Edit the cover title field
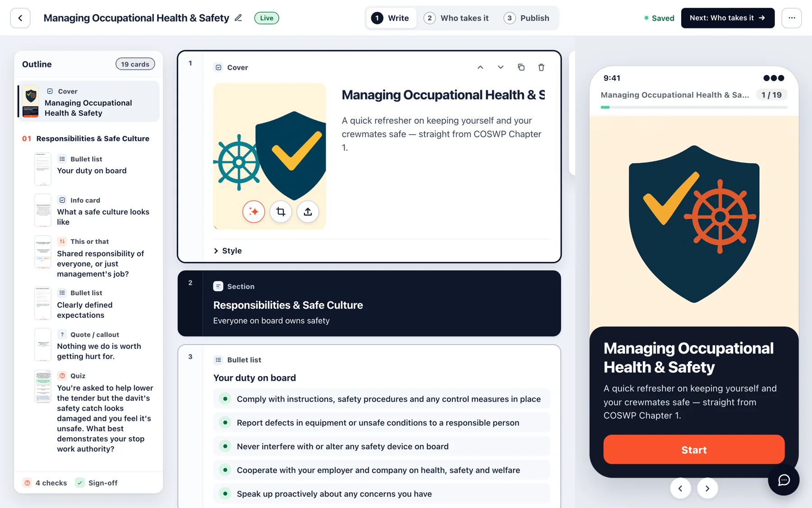 click(x=443, y=95)
